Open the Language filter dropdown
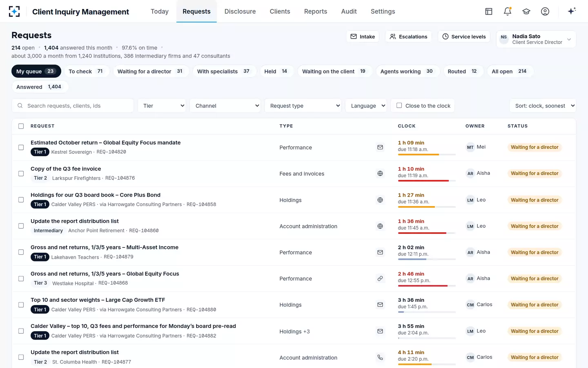 coord(366,105)
